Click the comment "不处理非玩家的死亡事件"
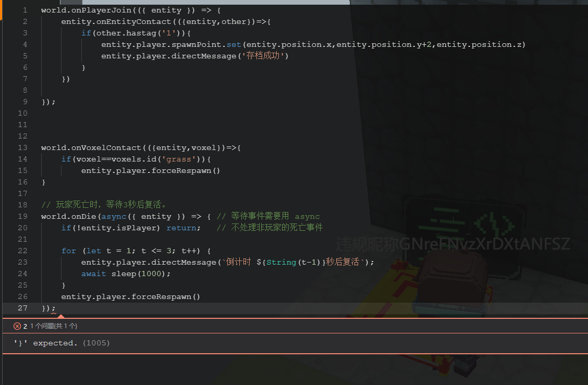 (x=277, y=228)
